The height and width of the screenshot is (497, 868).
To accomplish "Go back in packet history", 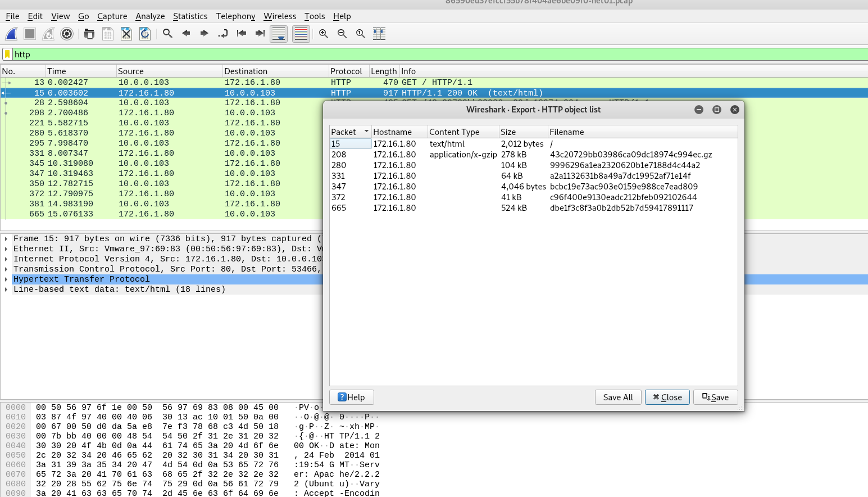I will tap(186, 34).
